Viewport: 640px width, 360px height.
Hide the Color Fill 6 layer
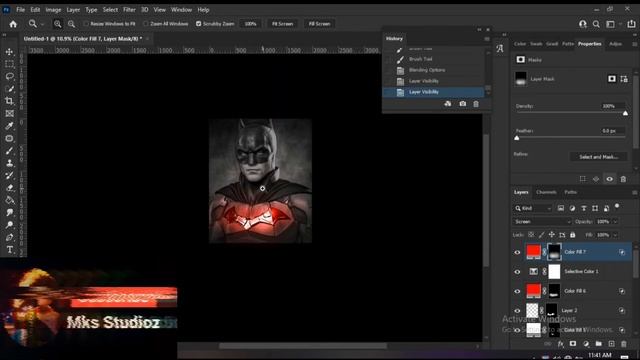pyautogui.click(x=517, y=291)
